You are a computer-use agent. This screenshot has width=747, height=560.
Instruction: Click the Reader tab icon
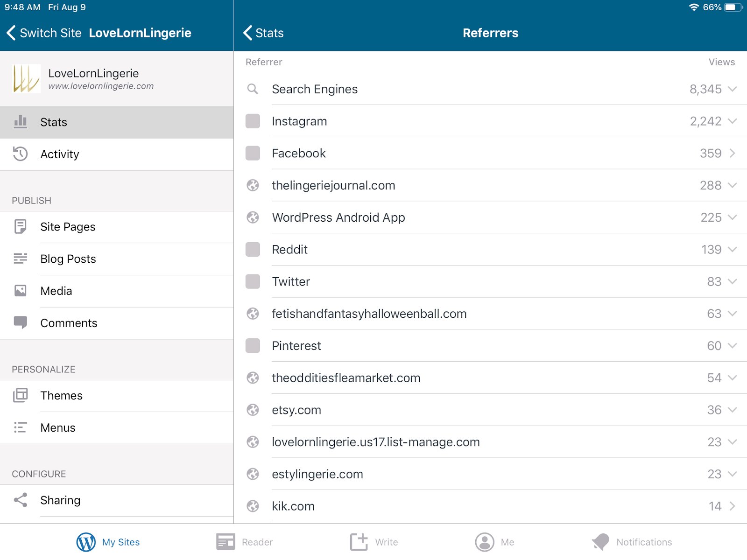[226, 542]
